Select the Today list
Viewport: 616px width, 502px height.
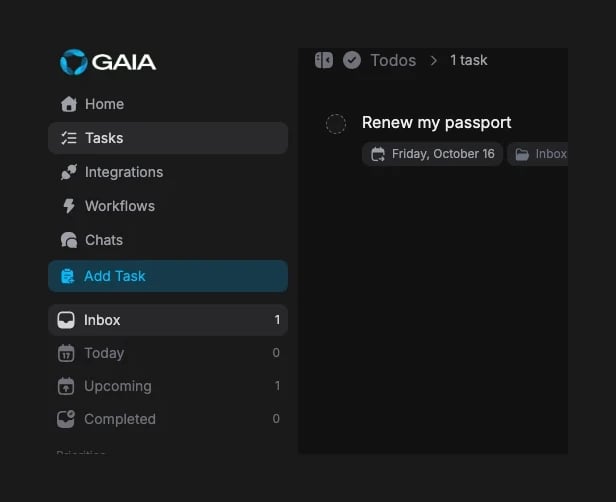(168, 353)
